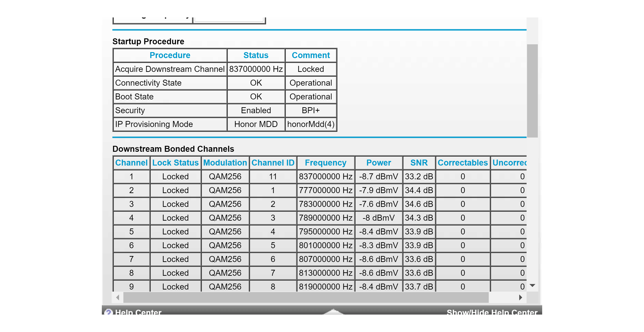
Task: Click the Show/Hide Help Center link
Action: pyautogui.click(x=492, y=312)
